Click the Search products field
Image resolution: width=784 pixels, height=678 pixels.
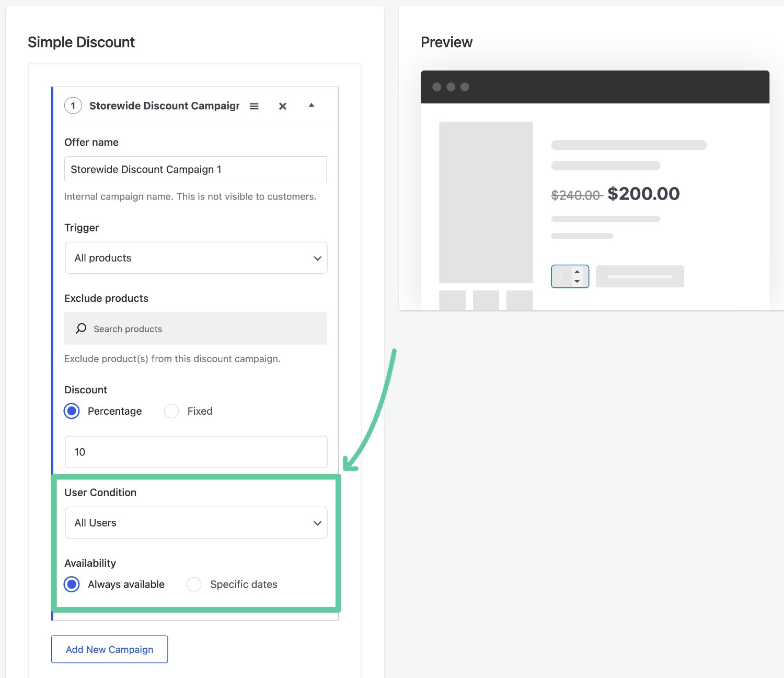[x=195, y=329]
